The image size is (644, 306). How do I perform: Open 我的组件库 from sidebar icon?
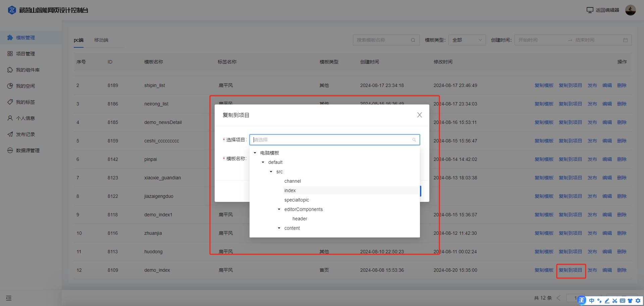(10, 70)
